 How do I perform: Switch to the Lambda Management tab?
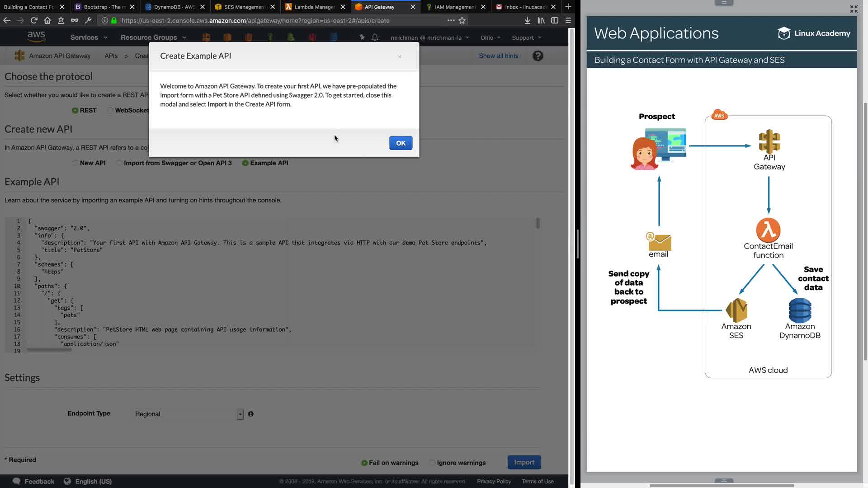[315, 7]
